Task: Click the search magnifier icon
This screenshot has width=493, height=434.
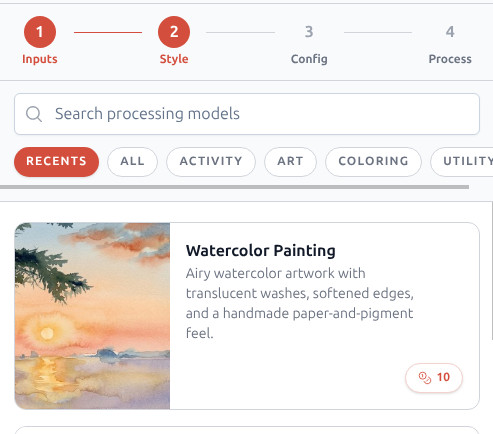Action: [x=34, y=114]
